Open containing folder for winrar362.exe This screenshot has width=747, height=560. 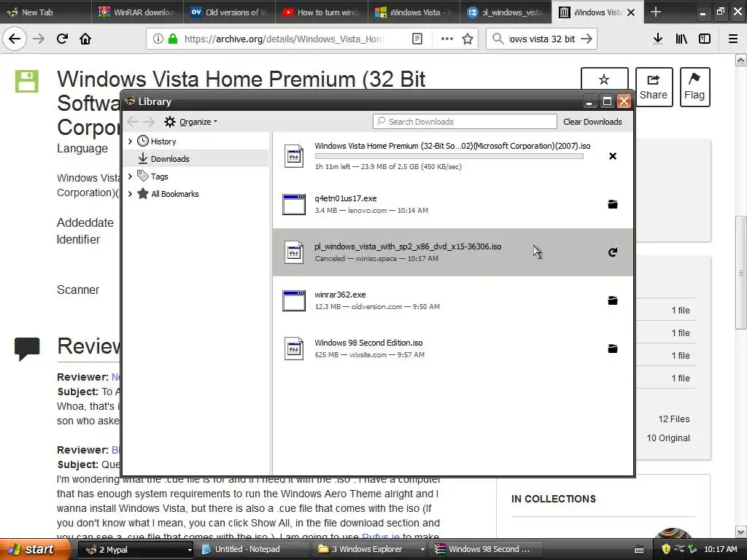coord(613,300)
